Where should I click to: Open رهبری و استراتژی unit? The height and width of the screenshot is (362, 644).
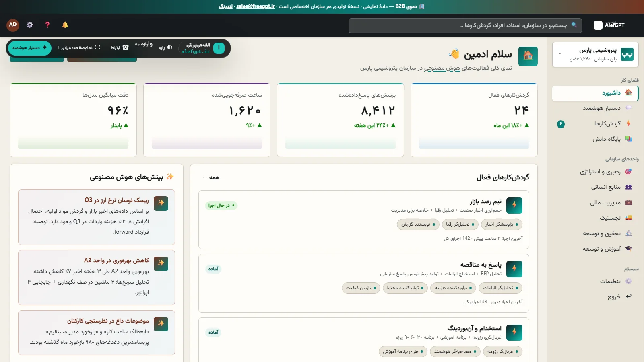(595, 172)
